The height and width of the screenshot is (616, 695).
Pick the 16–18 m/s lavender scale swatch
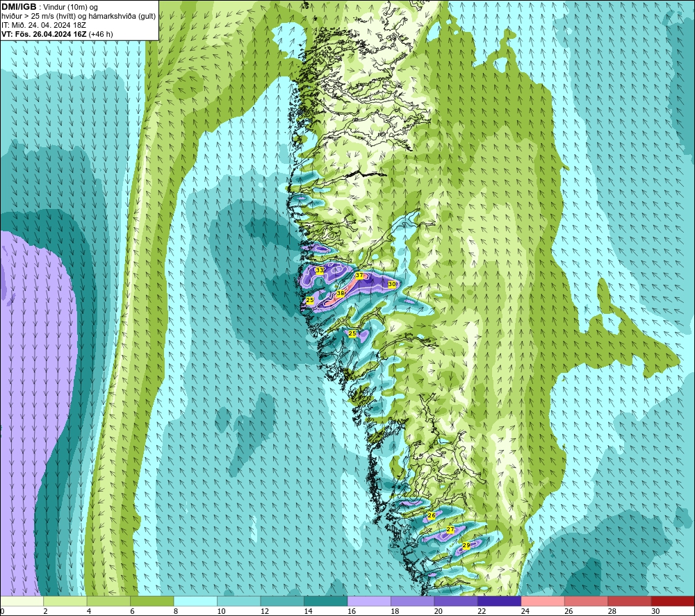[369, 601]
